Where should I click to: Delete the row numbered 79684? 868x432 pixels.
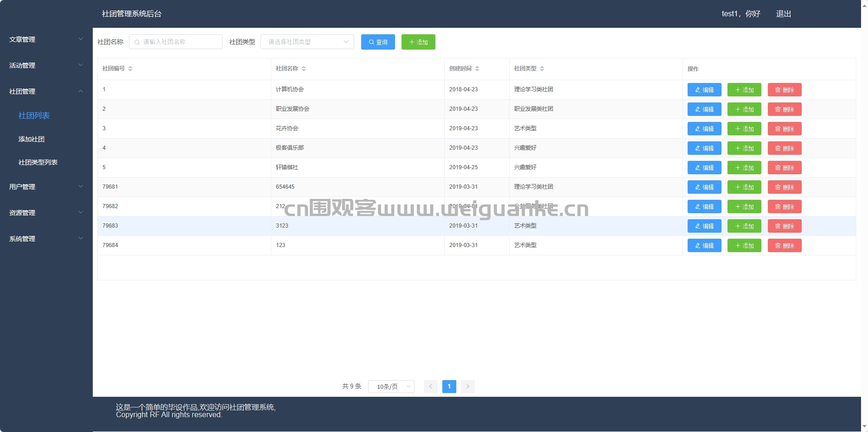coord(785,246)
